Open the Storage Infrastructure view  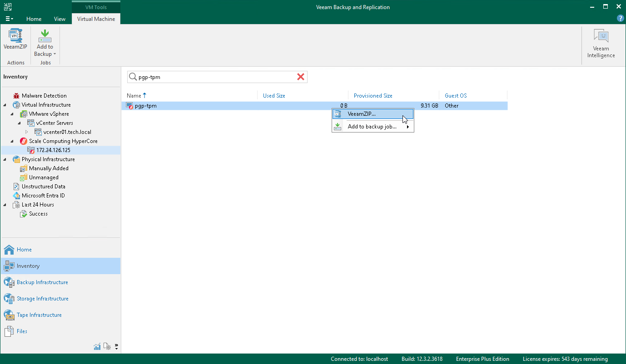[x=60, y=299]
